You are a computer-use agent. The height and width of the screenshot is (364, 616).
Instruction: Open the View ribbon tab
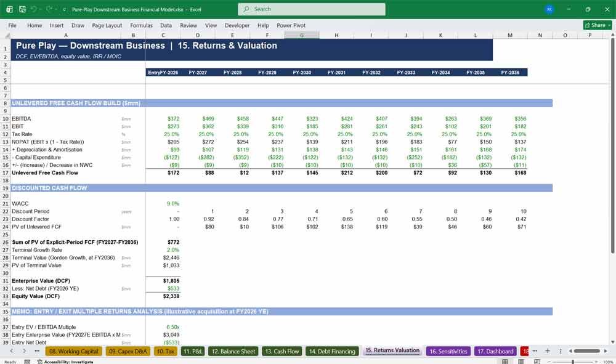pyautogui.click(x=211, y=25)
